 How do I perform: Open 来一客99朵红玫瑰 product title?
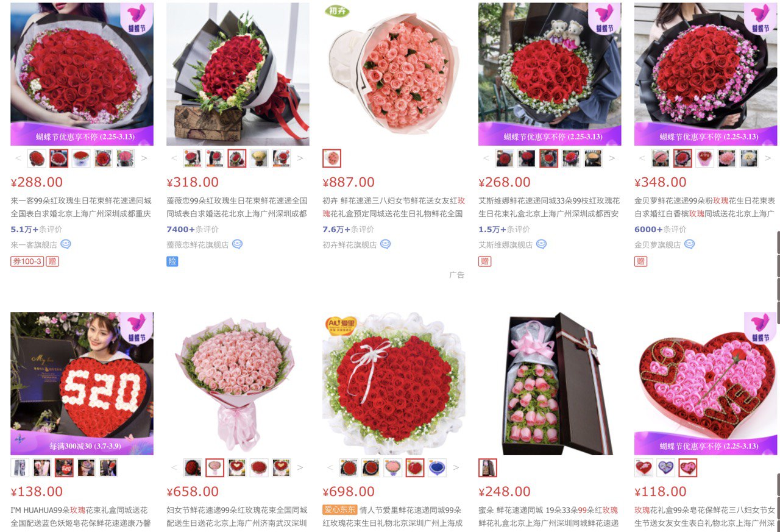pyautogui.click(x=80, y=207)
